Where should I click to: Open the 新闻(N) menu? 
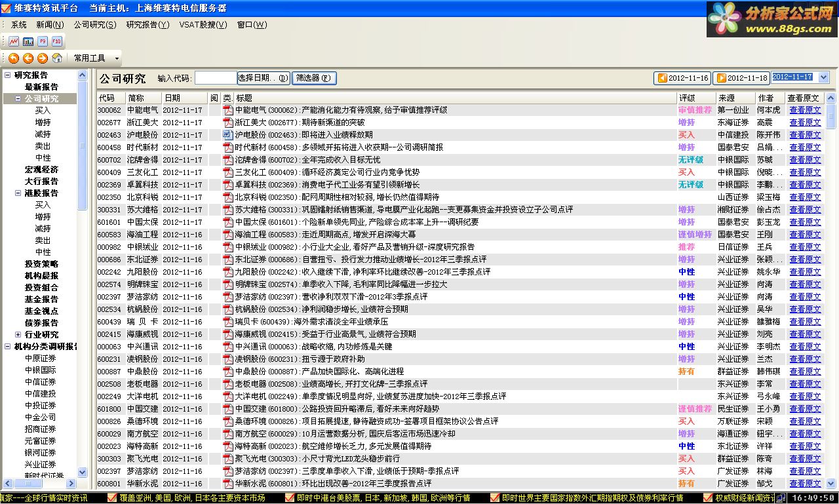[x=50, y=25]
